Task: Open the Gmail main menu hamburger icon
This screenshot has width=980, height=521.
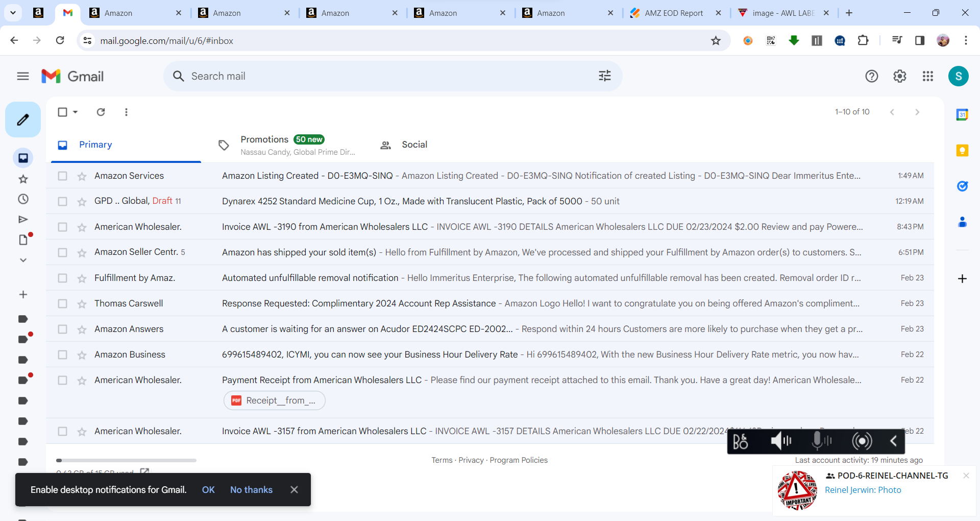Action: [x=23, y=76]
